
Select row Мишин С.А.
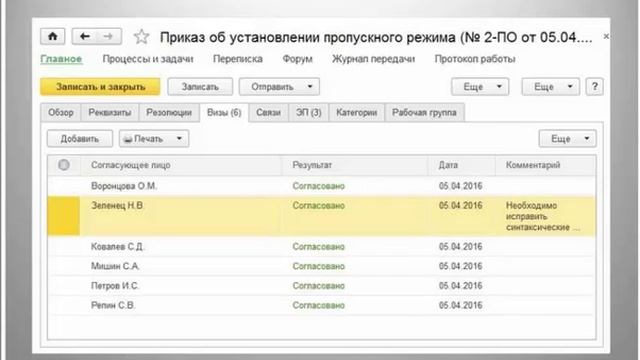pyautogui.click(x=322, y=266)
